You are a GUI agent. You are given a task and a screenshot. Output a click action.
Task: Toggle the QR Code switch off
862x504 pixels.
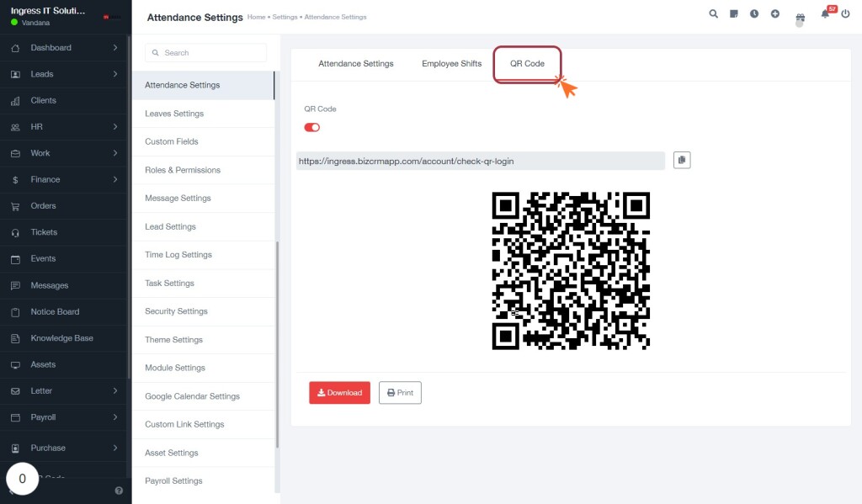coord(311,127)
